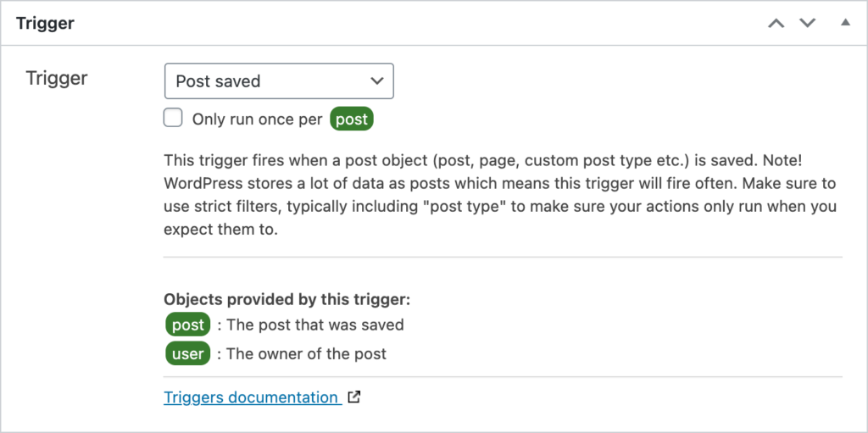Click the green user object badge

tap(188, 354)
